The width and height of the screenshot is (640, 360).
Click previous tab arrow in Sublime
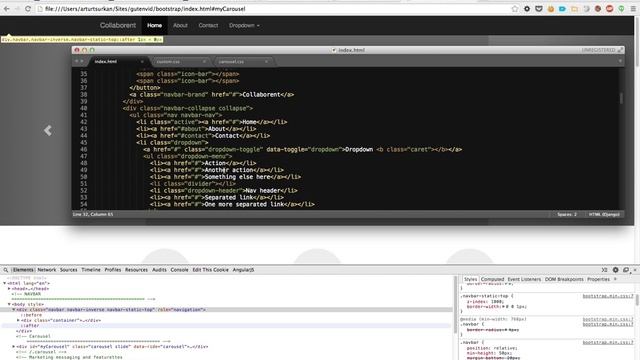point(76,61)
